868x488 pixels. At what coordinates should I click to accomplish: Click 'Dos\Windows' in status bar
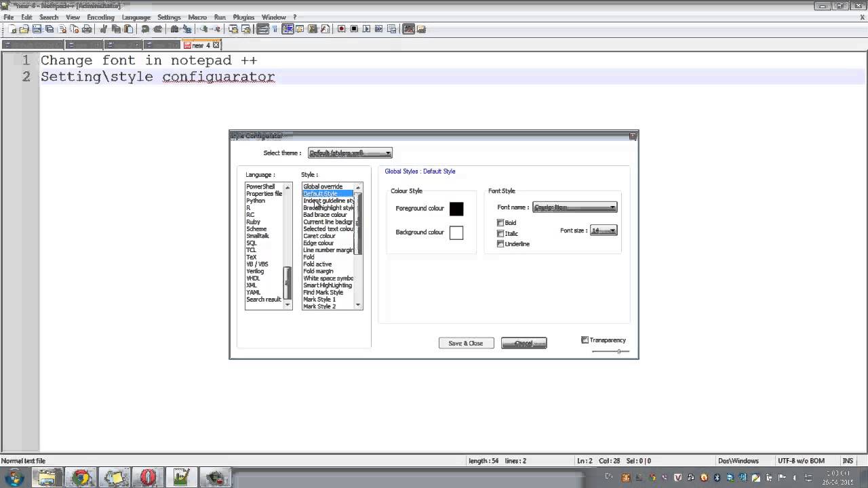coord(738,461)
